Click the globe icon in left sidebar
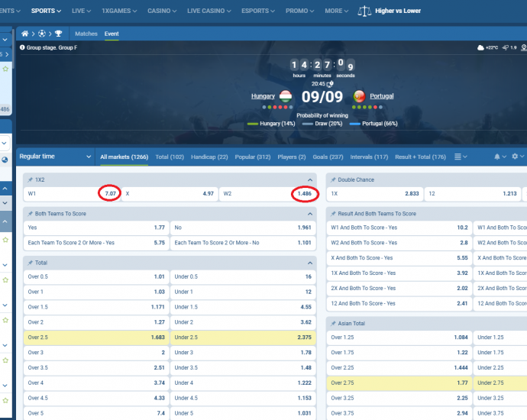Viewport: 527px width, 420px height. click(x=5, y=160)
